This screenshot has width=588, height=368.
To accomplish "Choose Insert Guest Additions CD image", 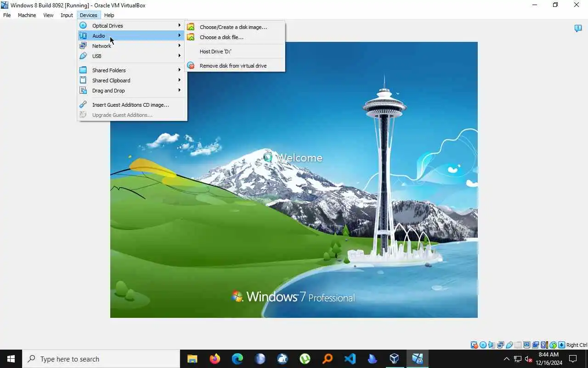I will pyautogui.click(x=132, y=104).
